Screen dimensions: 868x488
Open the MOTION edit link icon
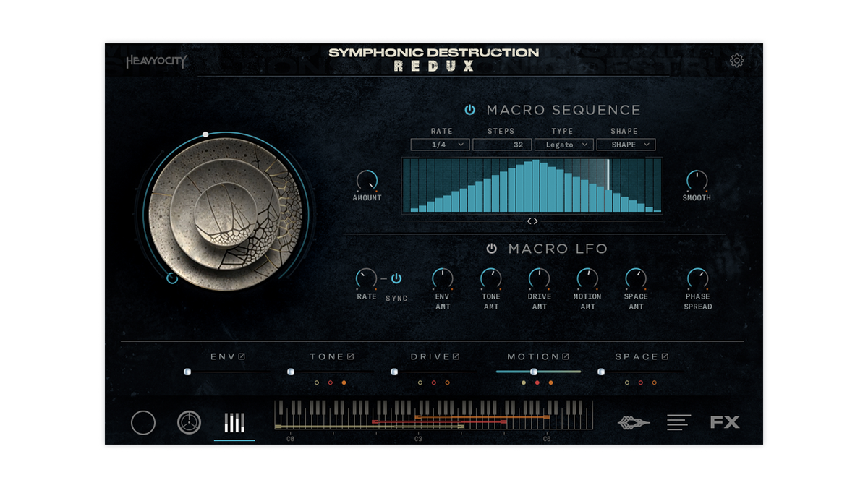pos(566,356)
